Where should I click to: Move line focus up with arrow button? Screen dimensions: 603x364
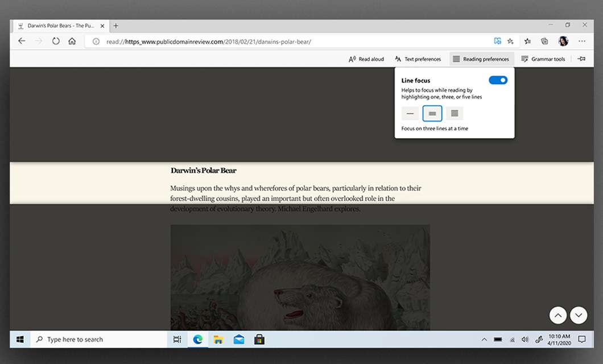pos(557,315)
